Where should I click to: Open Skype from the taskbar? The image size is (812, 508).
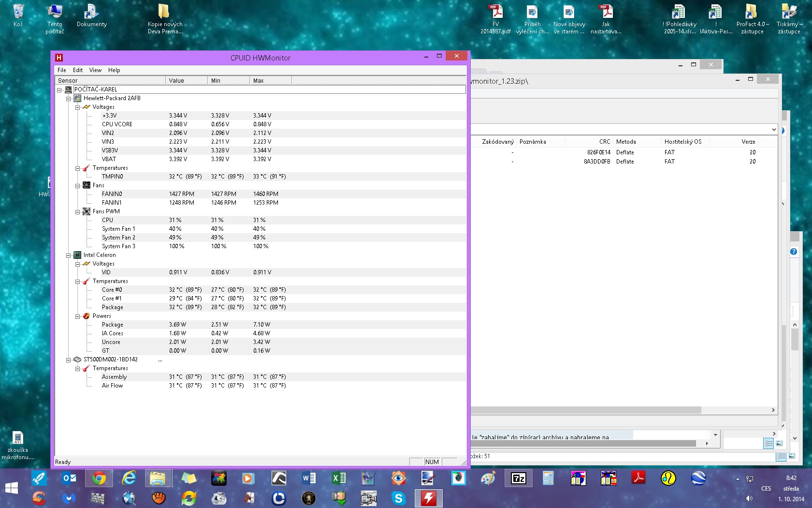[x=398, y=498]
